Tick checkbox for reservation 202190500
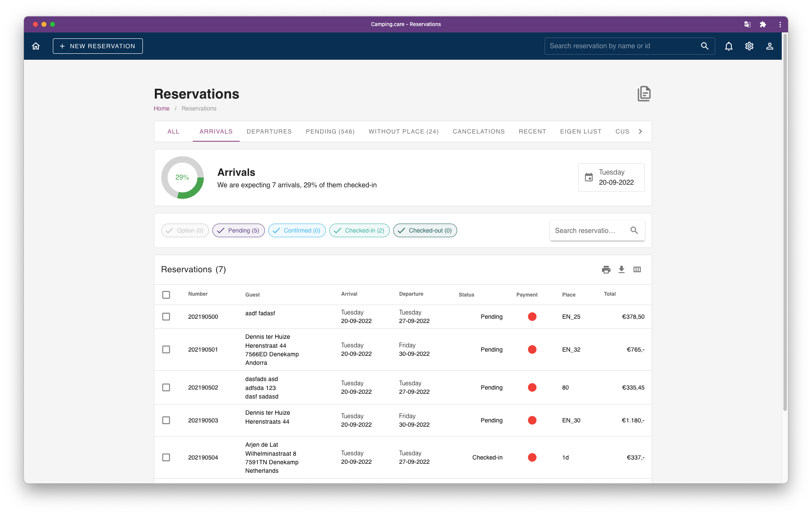The width and height of the screenshot is (812, 515). point(166,317)
